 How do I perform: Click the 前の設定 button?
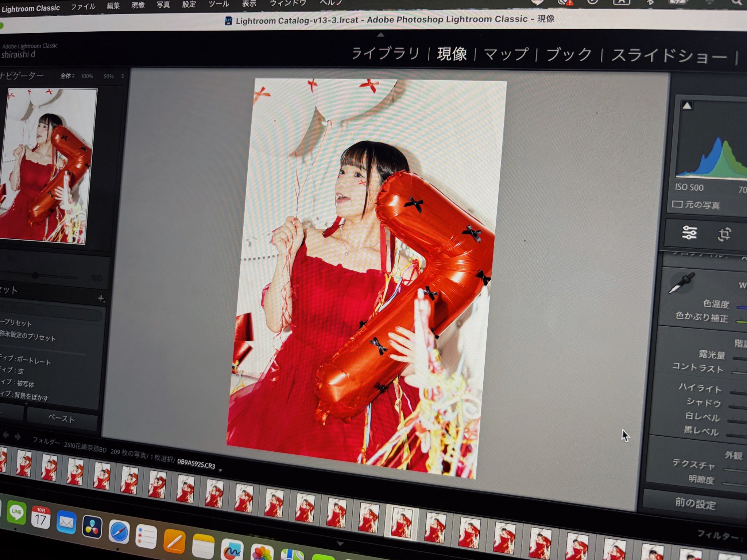(695, 503)
